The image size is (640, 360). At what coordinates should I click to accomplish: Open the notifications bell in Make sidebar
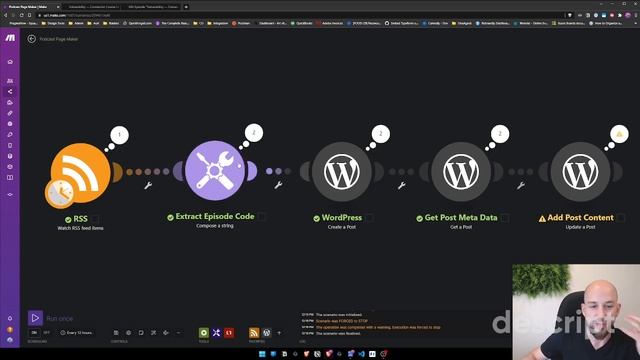coord(10,318)
